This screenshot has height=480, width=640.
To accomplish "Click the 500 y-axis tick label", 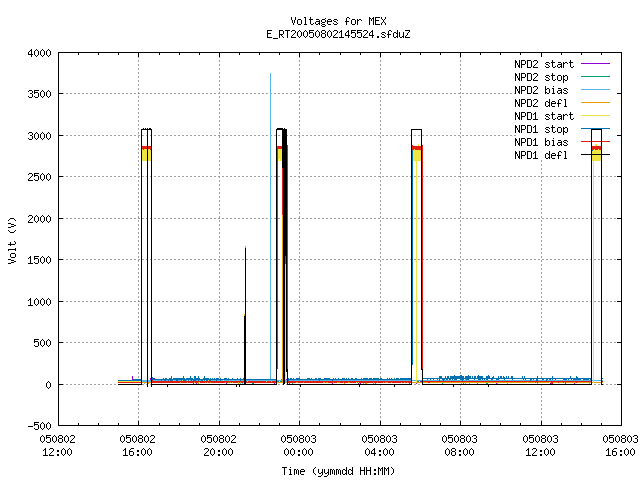I will tap(42, 343).
